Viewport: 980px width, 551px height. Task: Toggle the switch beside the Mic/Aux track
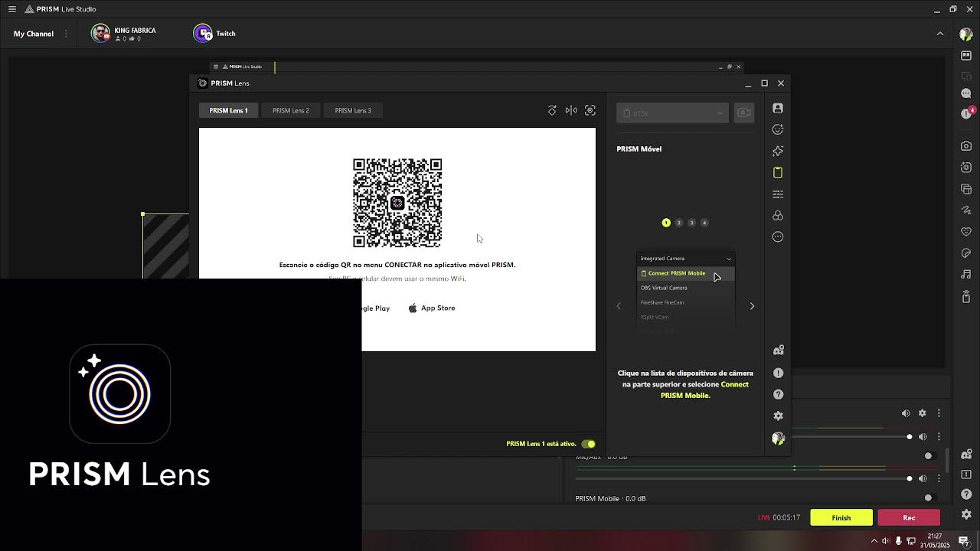click(929, 456)
